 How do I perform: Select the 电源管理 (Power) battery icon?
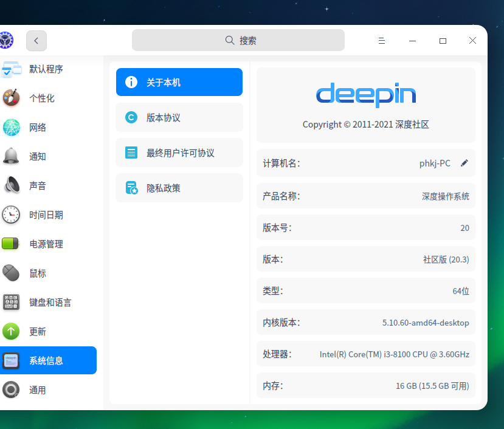pyautogui.click(x=10, y=244)
